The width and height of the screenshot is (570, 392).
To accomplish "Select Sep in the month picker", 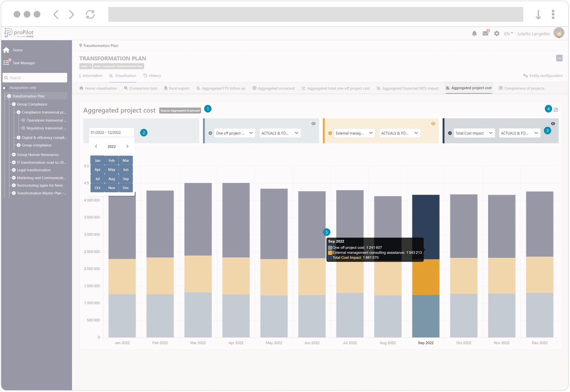I will coord(126,179).
